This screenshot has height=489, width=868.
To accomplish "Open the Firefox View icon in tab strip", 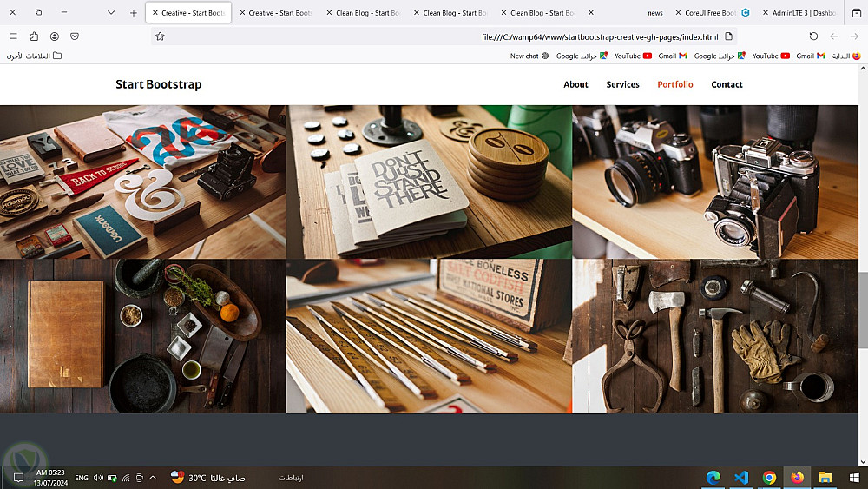I will pos(856,13).
